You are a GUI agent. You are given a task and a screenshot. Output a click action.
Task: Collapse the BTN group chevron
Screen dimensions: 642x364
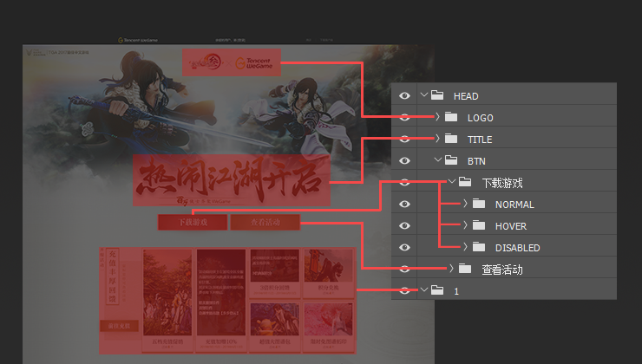438,160
